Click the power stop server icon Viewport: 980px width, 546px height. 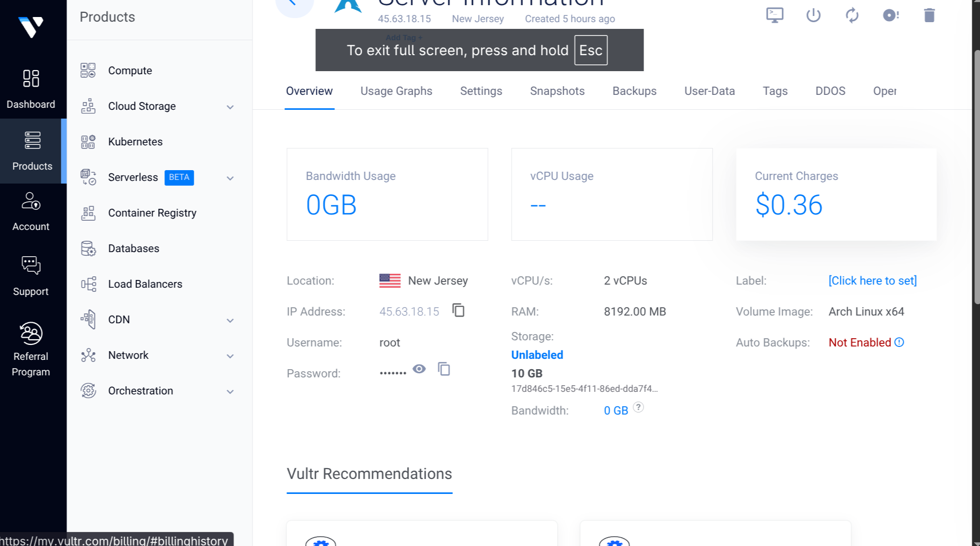[814, 15]
